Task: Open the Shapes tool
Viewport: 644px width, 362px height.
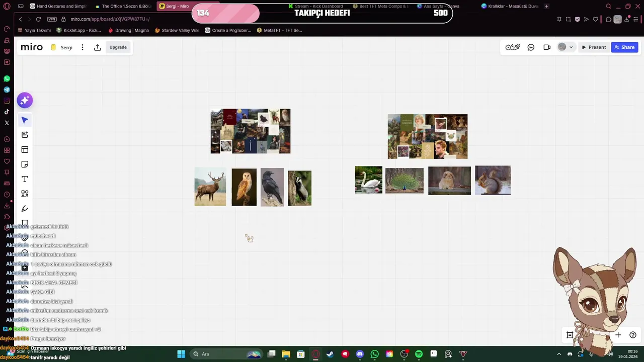Action: [25, 194]
